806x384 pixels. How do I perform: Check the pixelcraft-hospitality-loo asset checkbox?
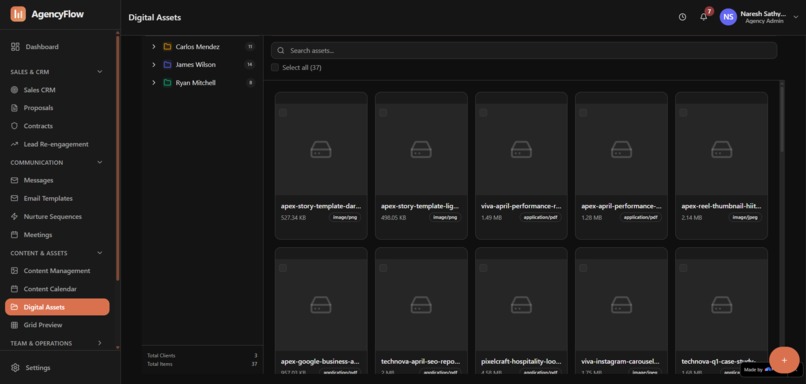coord(483,268)
